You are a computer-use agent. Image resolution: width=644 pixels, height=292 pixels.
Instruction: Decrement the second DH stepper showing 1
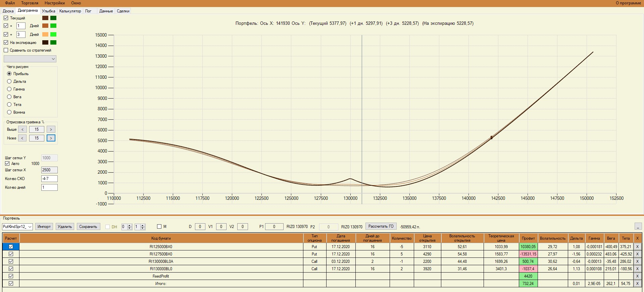(143, 228)
